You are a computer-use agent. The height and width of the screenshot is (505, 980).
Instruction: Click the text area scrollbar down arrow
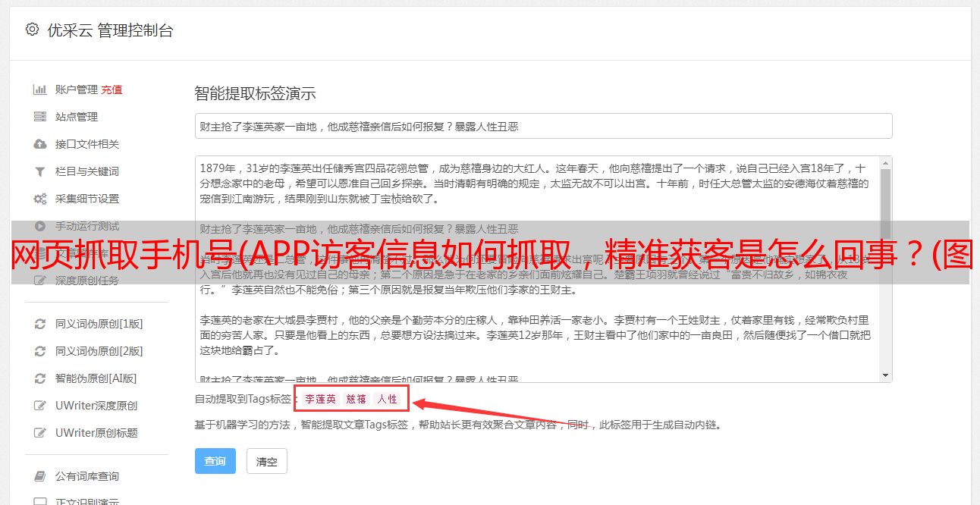click(x=885, y=375)
